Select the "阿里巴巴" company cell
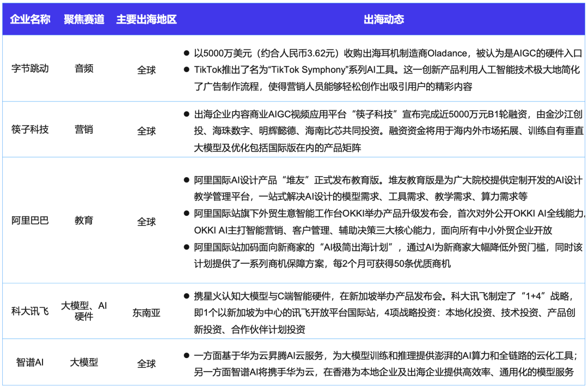The height and width of the screenshot is (388, 588). [30, 221]
